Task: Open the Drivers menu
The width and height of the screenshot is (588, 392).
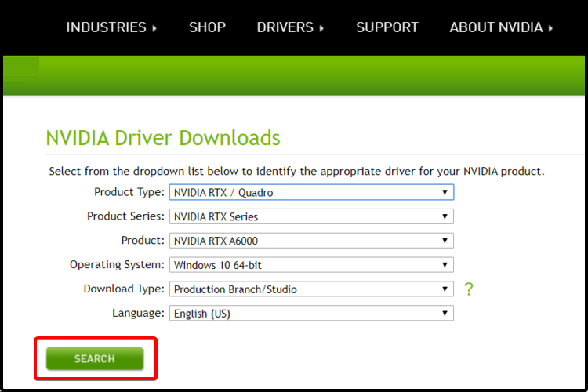Action: 290,27
